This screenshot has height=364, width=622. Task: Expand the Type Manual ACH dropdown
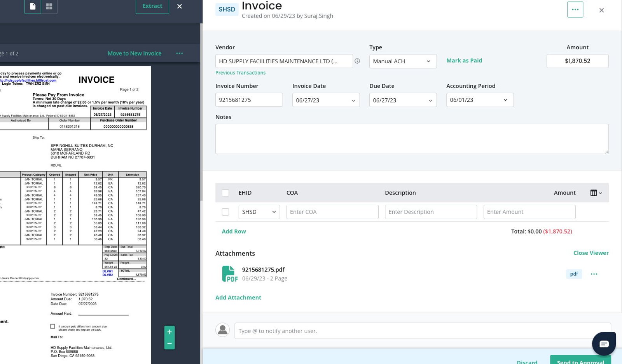click(403, 61)
